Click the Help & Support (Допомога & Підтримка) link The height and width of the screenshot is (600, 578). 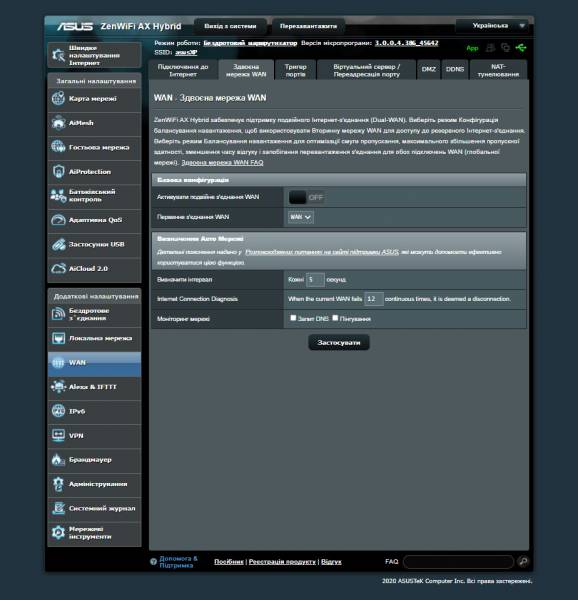(178, 562)
